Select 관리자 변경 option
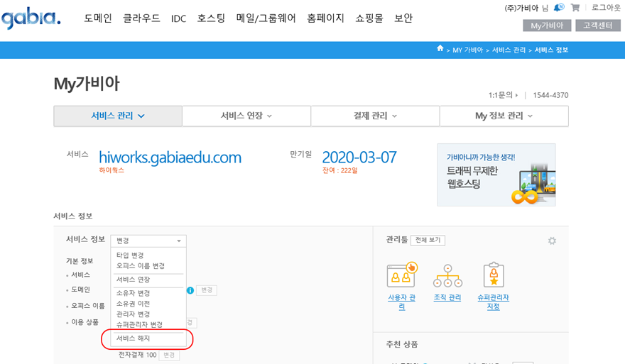Viewport: 625px width, 364px height. 133,314
